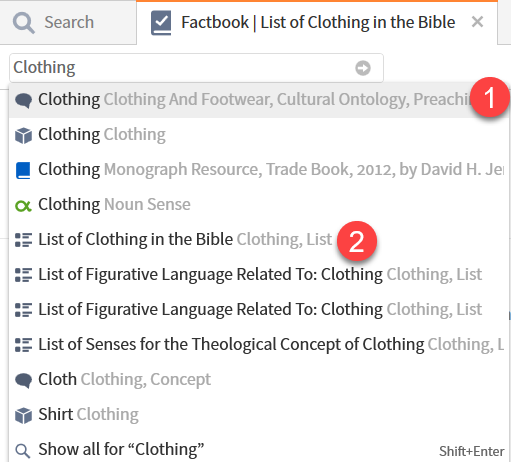
Task: Click the Clothing search input field
Action: [196, 68]
